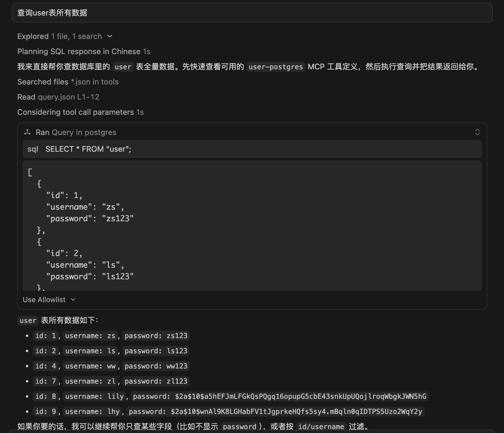The height and width of the screenshot is (433, 504).
Task: Expand the Explored 1 file, 1 search chevron
Action: click(x=110, y=36)
